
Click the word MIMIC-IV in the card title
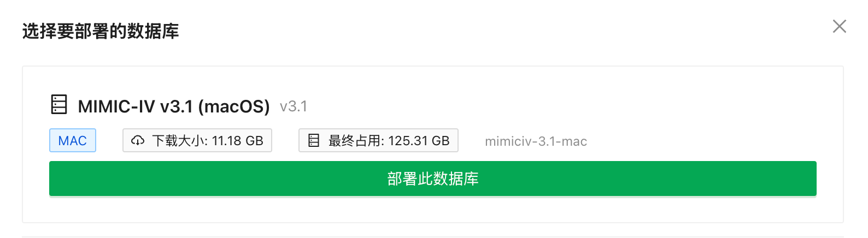tap(116, 106)
